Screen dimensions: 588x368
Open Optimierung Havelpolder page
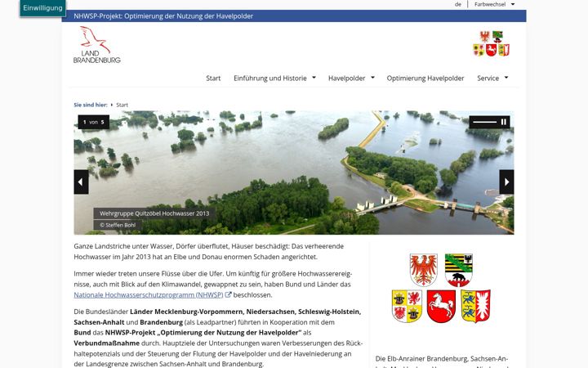tap(425, 79)
